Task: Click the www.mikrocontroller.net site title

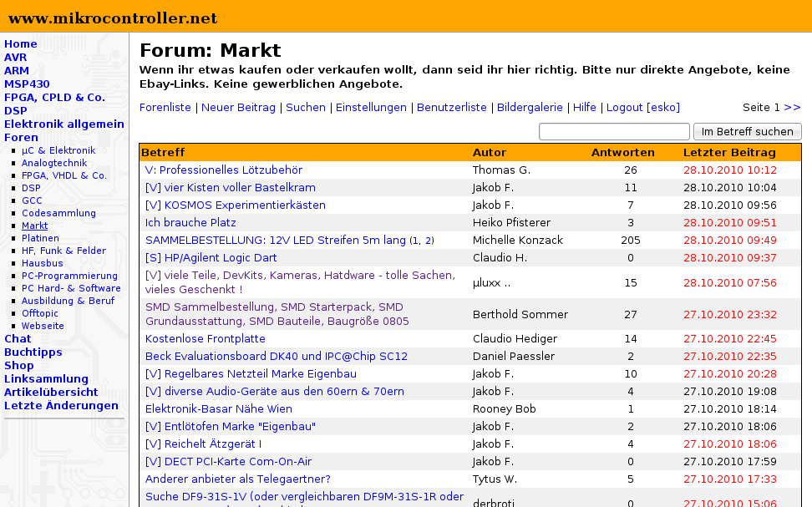Action: (x=113, y=18)
